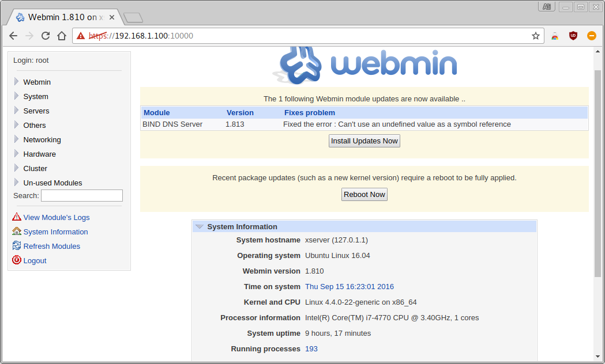605x364 pixels.
Task: Select the BIND DNS Server module cell
Action: [x=172, y=124]
